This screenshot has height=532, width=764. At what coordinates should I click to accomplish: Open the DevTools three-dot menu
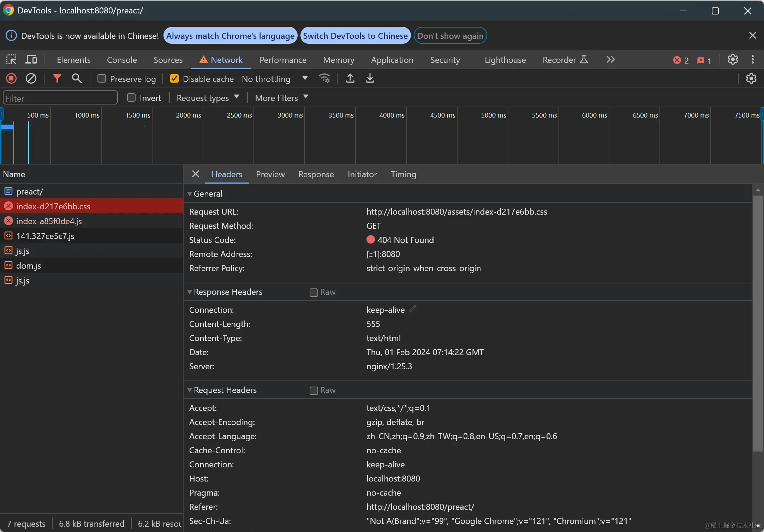click(752, 60)
